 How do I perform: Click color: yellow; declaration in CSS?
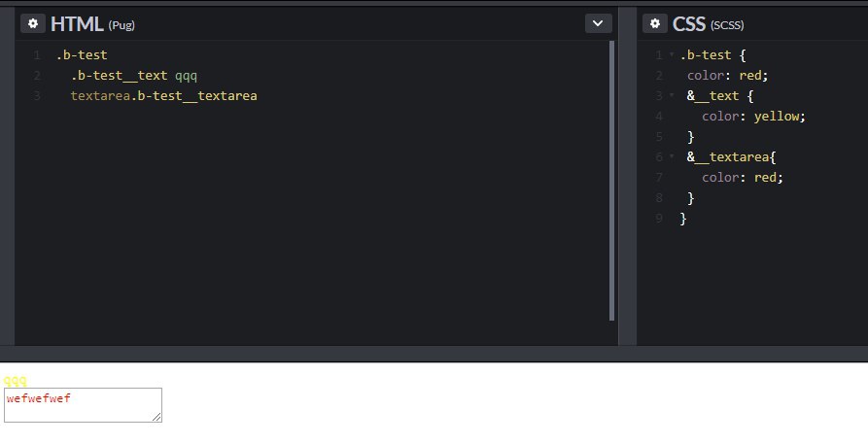point(754,117)
